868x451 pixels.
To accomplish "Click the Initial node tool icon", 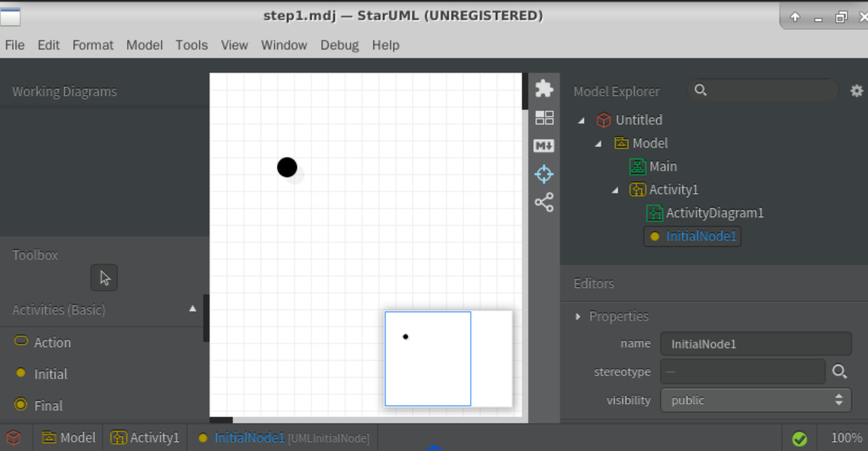I will tap(20, 373).
